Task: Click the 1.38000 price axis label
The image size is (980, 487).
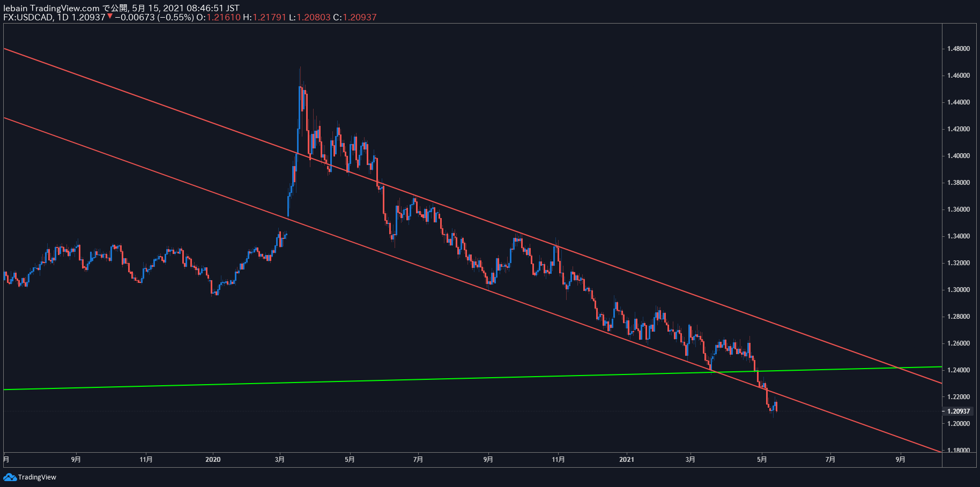Action: tap(958, 183)
